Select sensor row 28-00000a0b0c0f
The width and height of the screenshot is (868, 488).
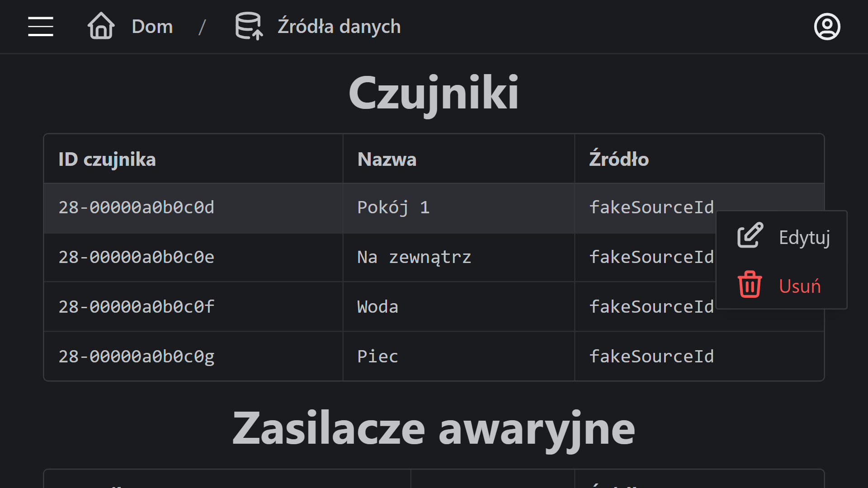434,307
